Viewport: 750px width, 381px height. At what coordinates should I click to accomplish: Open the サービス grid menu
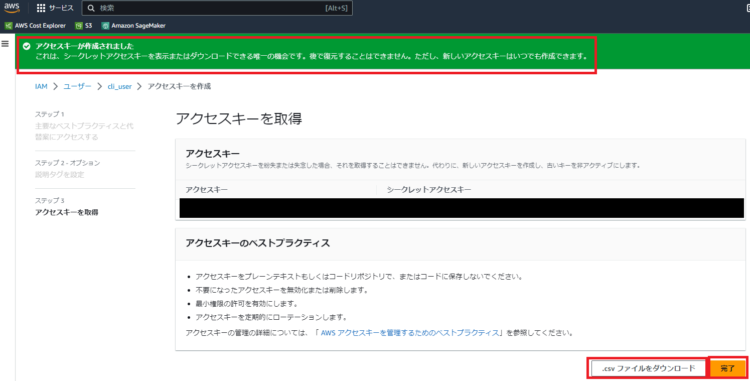[x=55, y=8]
